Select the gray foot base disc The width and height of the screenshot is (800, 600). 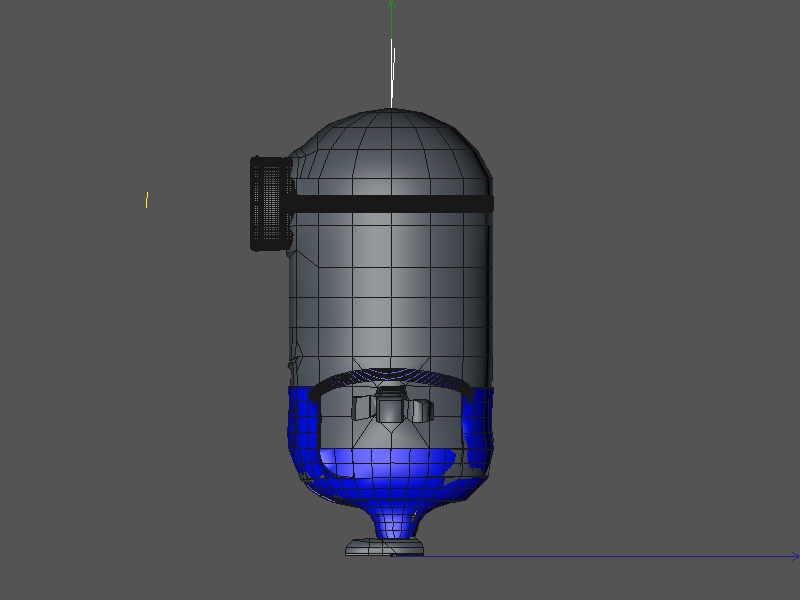coord(384,547)
